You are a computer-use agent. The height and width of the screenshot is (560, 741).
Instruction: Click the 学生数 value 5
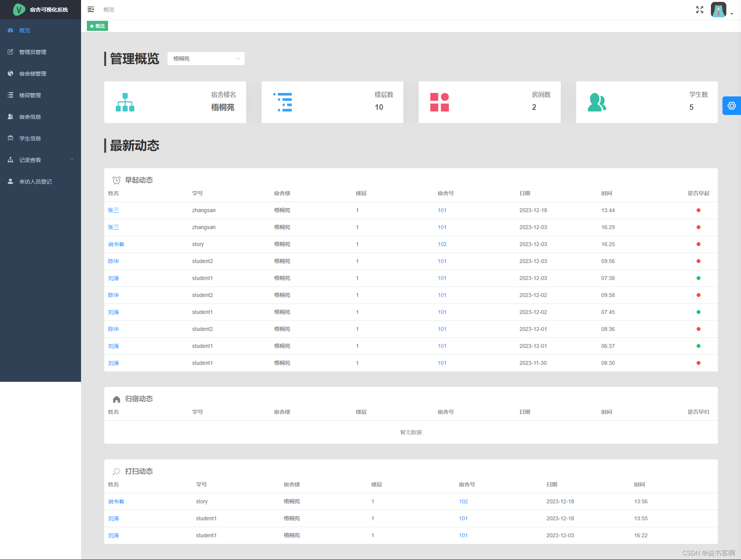click(x=692, y=107)
